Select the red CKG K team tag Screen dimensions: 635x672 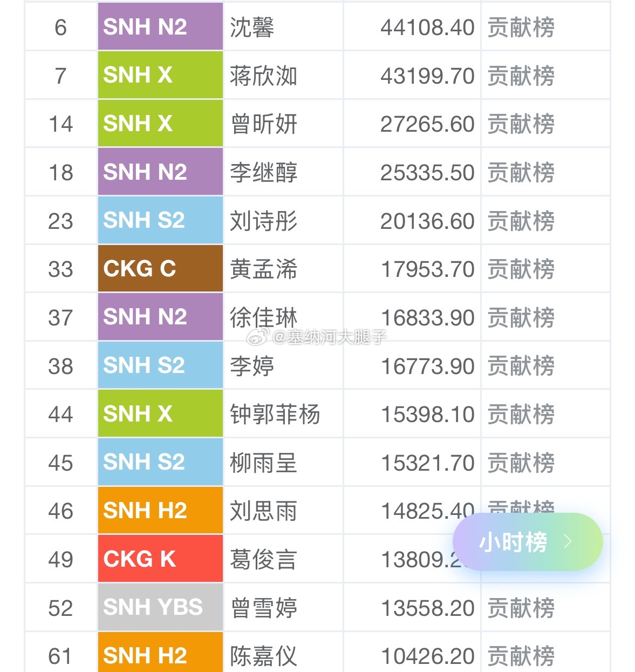point(160,559)
